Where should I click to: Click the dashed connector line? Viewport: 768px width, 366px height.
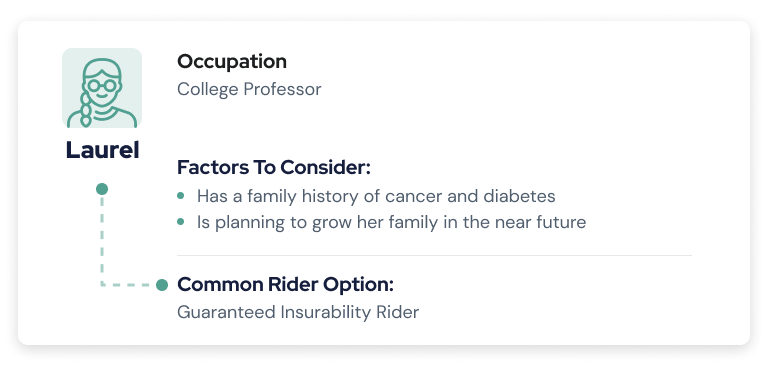pos(102,240)
